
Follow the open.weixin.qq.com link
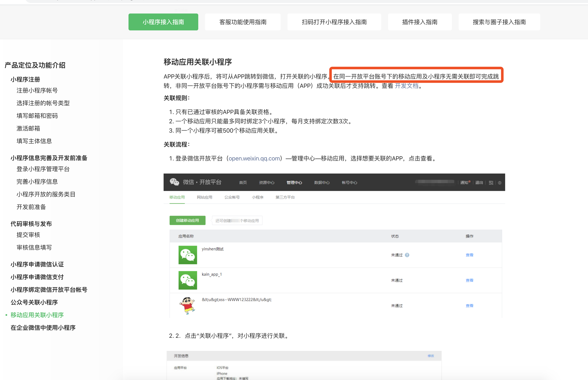point(254,158)
